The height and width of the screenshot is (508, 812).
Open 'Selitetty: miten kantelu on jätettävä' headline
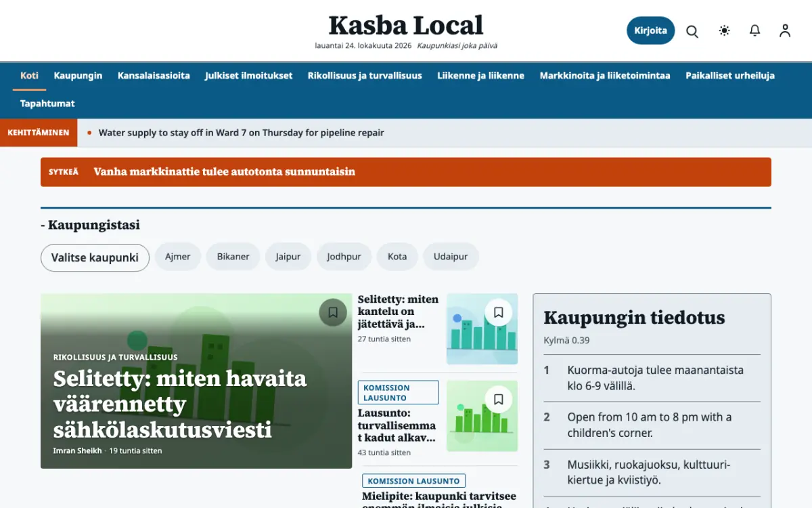pyautogui.click(x=398, y=312)
